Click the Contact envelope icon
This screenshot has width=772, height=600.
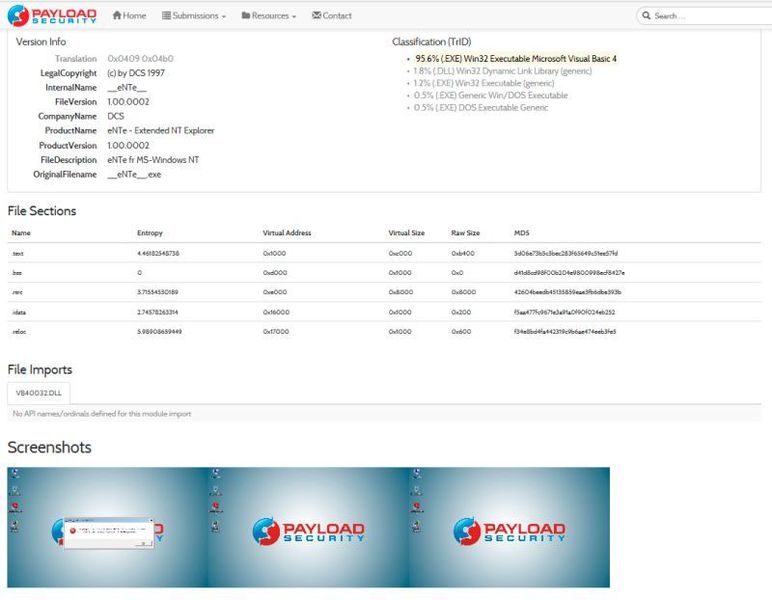pyautogui.click(x=317, y=15)
